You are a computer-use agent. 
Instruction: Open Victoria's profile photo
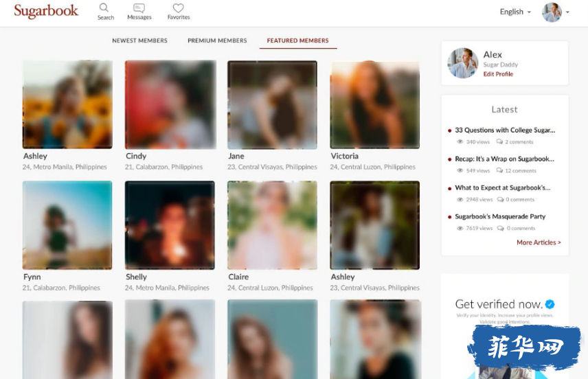coord(374,104)
